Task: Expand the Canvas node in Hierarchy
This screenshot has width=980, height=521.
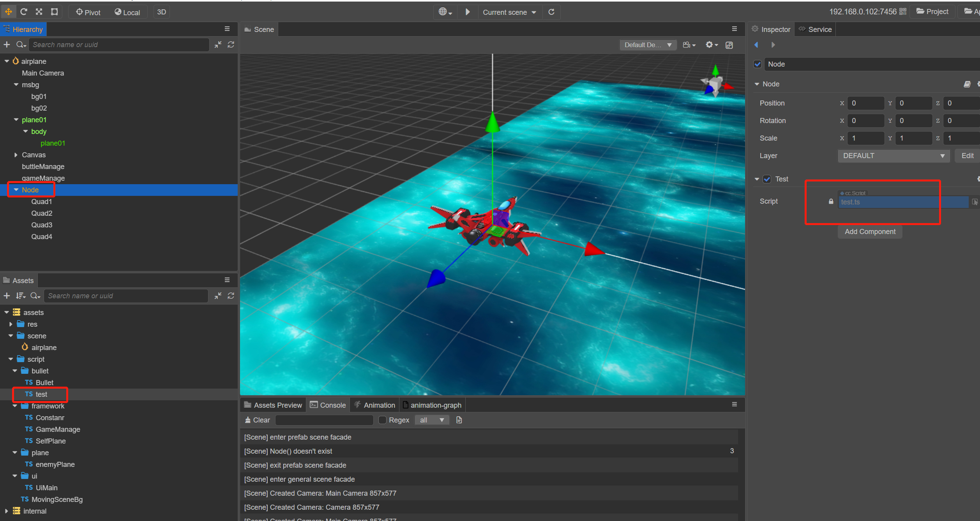Action: [x=16, y=155]
